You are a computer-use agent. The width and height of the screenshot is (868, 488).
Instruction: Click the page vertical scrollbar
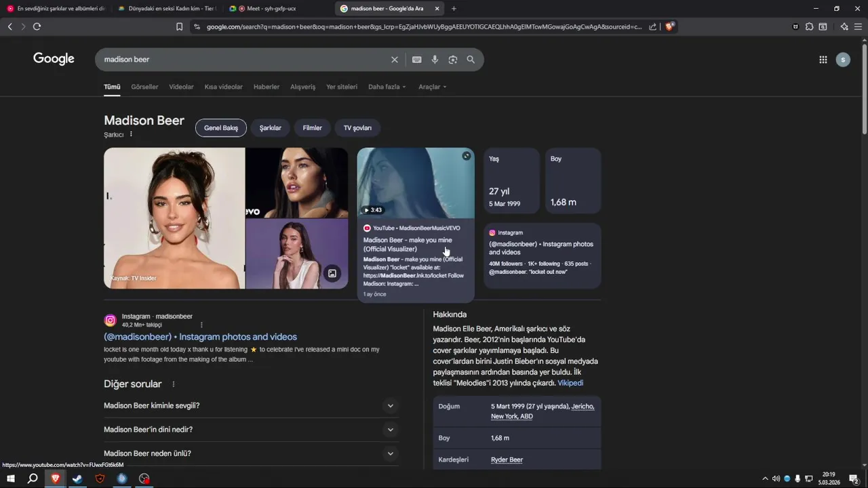tap(864, 88)
